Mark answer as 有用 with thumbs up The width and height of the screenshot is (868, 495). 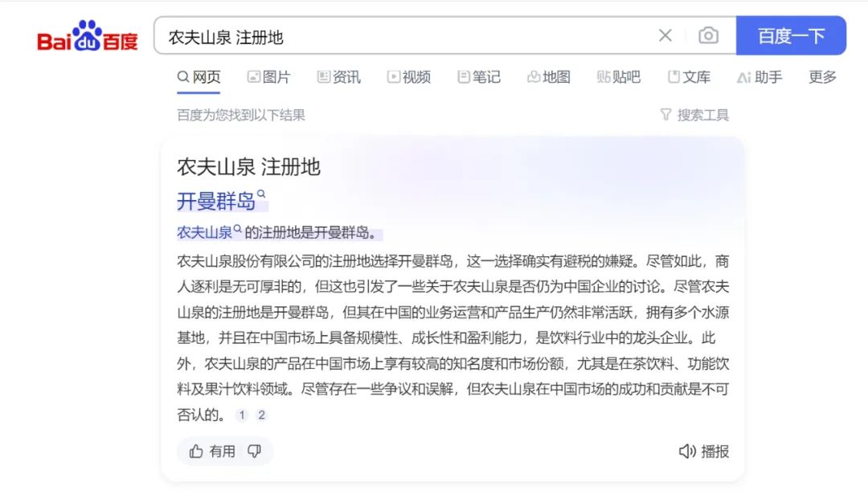212,452
